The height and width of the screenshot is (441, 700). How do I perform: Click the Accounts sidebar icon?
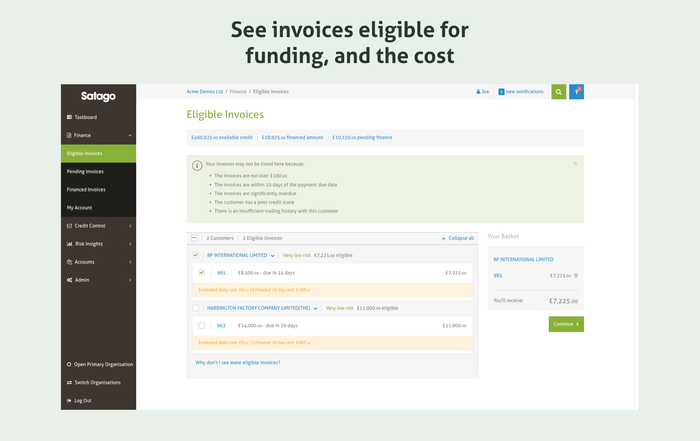click(69, 262)
